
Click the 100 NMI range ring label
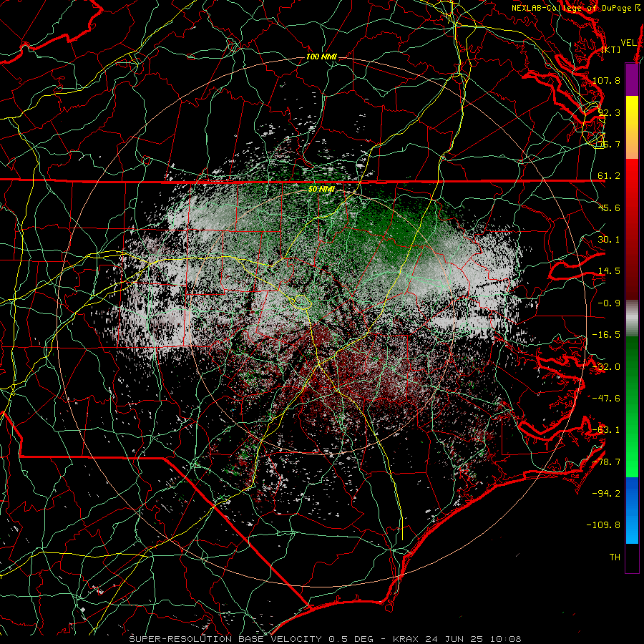coord(321,57)
